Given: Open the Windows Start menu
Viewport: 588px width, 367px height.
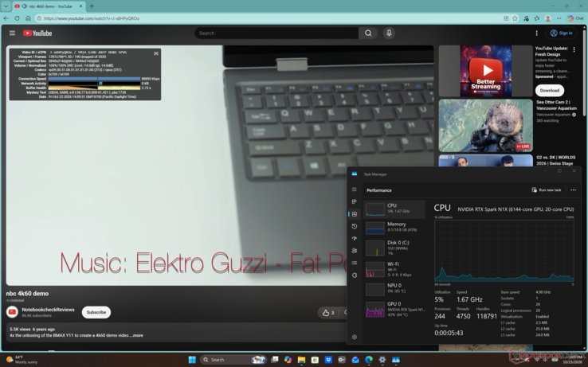Looking at the screenshot, I should coord(192,360).
